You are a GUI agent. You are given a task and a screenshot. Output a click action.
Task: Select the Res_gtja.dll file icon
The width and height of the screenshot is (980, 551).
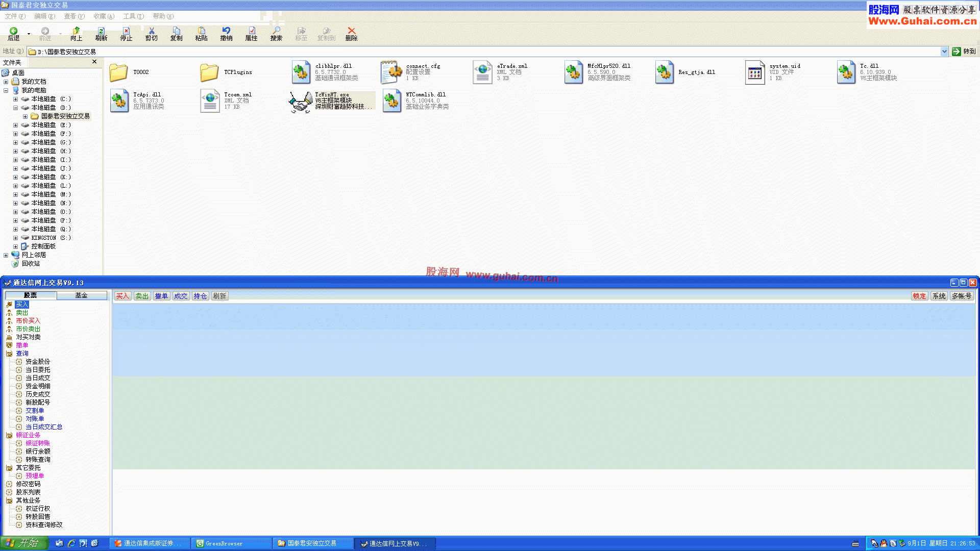(664, 72)
